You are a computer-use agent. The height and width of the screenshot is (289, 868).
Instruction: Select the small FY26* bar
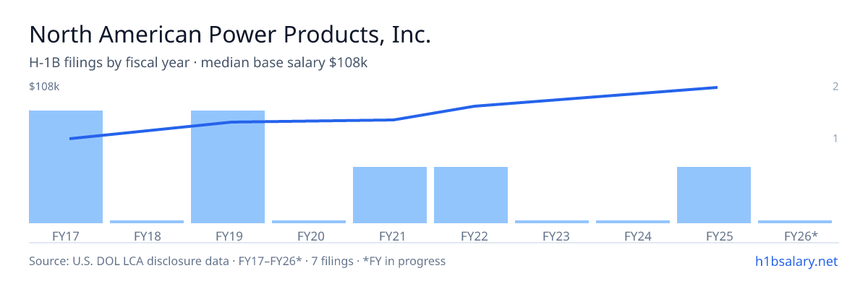(x=795, y=222)
